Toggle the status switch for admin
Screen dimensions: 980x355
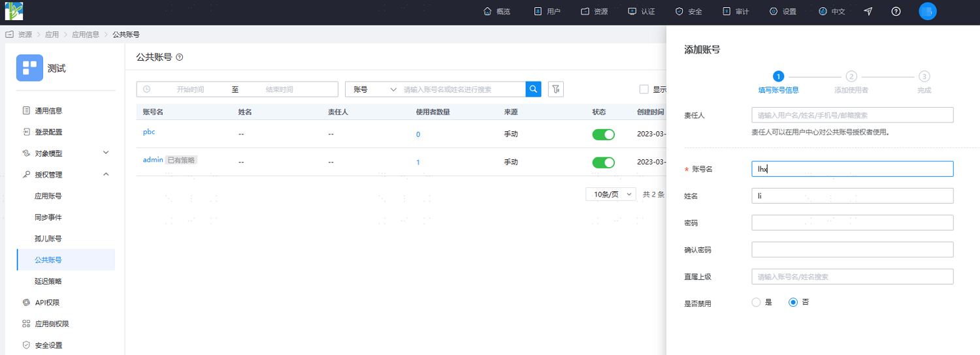click(x=604, y=162)
